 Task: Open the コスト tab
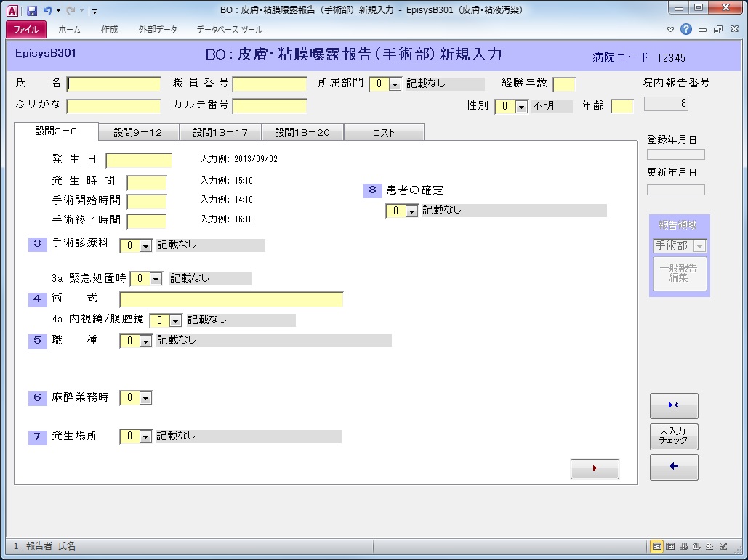pos(383,132)
